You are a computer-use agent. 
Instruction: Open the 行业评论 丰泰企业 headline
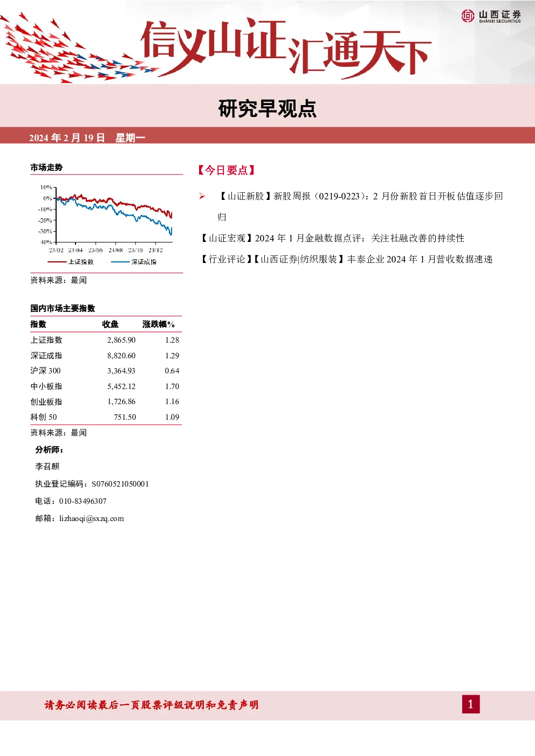pos(346,259)
